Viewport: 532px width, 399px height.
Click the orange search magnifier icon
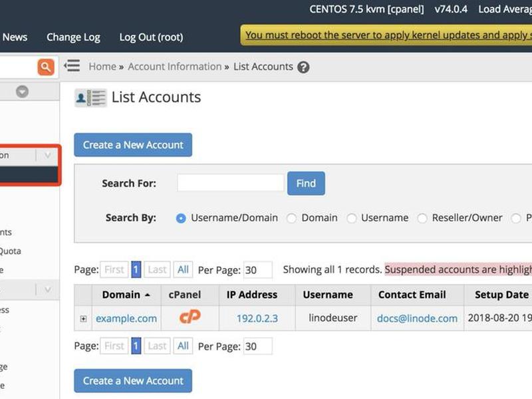click(46, 67)
